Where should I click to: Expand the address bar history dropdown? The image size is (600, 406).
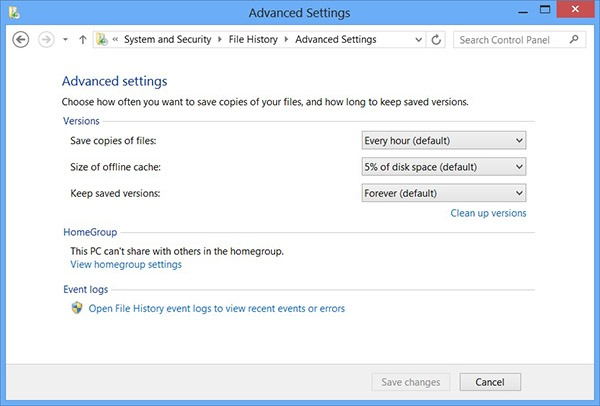(417, 40)
